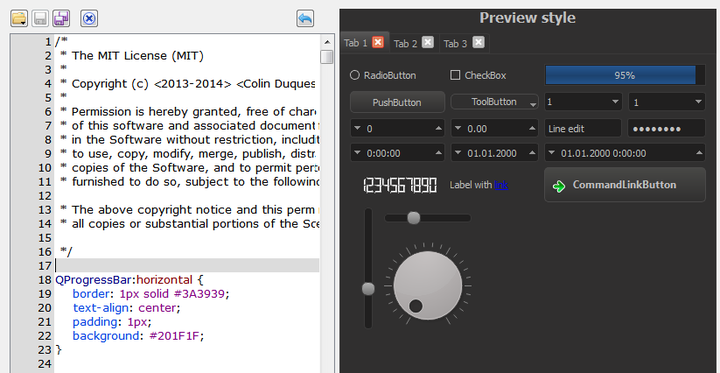Click the horizontal slider handle
Viewport: 720px width, 373px height.
414,218
